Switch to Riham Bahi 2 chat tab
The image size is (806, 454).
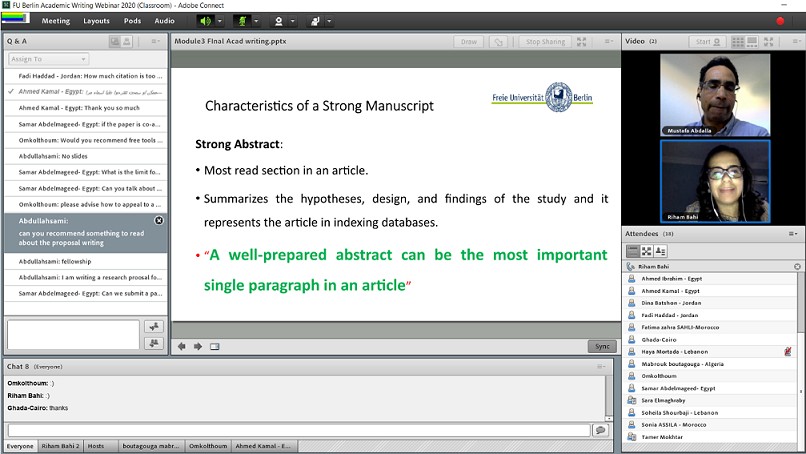60,446
